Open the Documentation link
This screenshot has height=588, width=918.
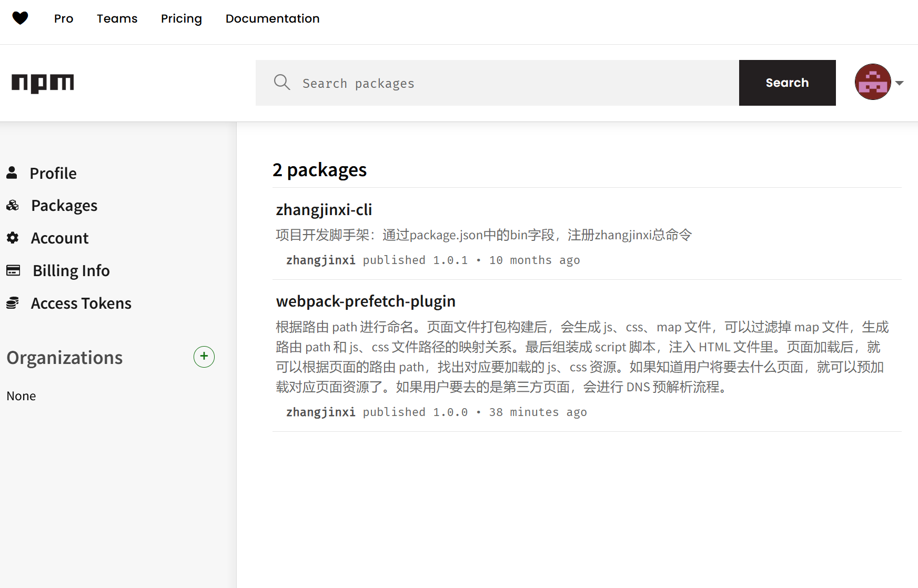[x=273, y=18]
